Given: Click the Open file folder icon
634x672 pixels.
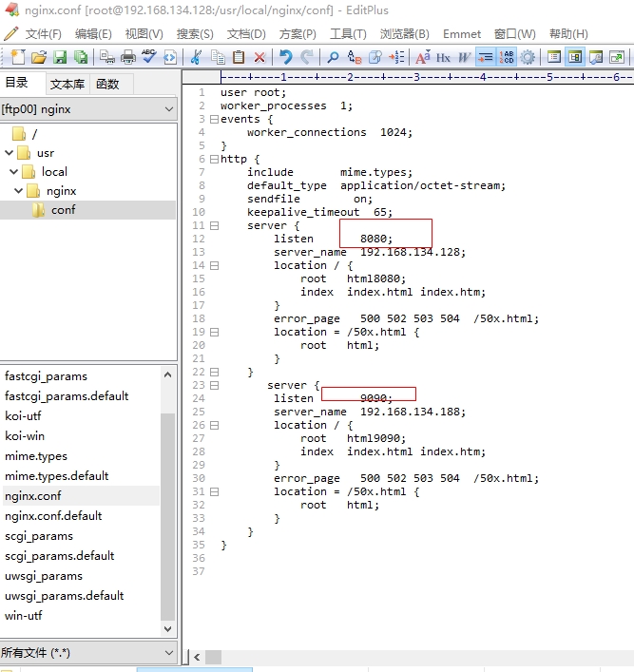Looking at the screenshot, I should pos(39,57).
